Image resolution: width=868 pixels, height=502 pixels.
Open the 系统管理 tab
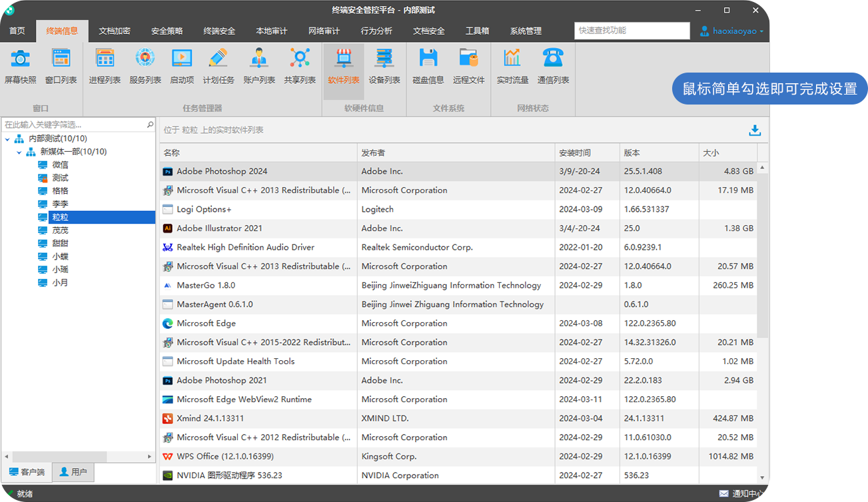pyautogui.click(x=526, y=31)
